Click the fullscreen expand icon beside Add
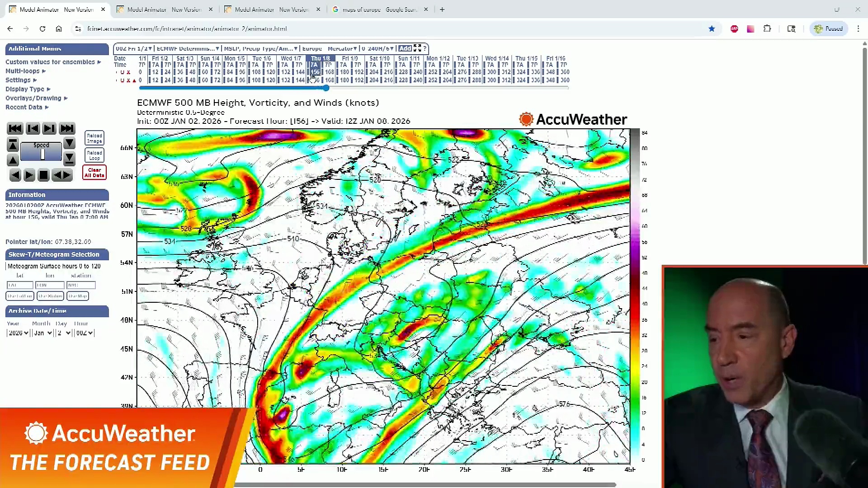The image size is (868, 488). coord(417,48)
